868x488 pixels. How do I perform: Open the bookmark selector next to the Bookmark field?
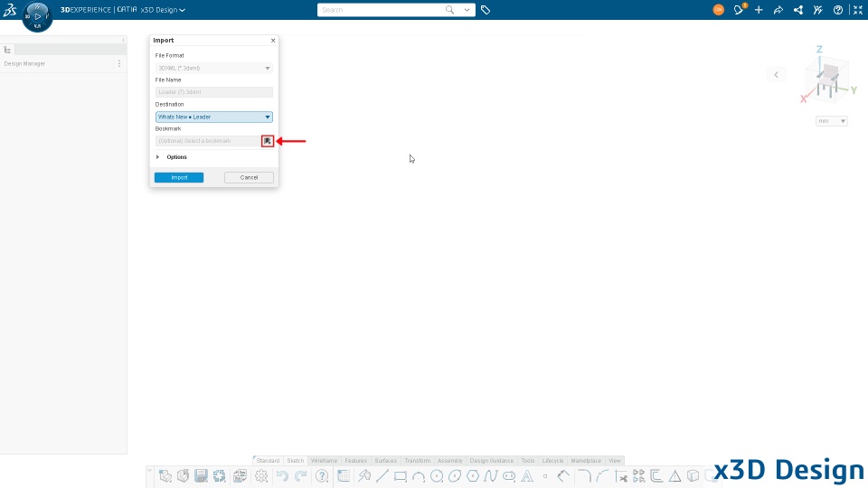coord(268,141)
